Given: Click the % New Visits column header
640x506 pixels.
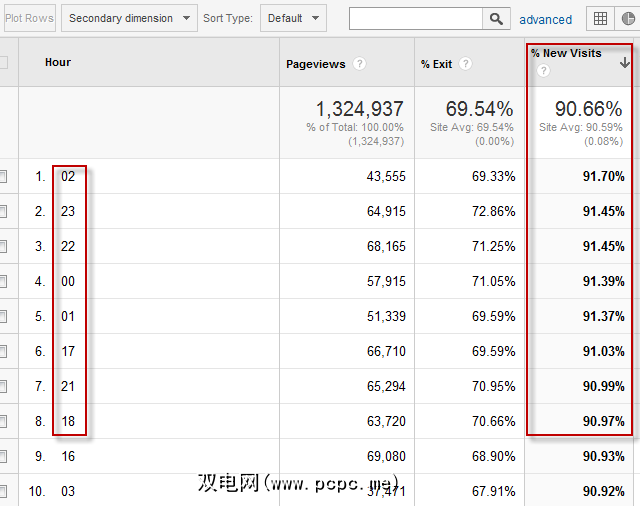Looking at the screenshot, I should pyautogui.click(x=566, y=53).
